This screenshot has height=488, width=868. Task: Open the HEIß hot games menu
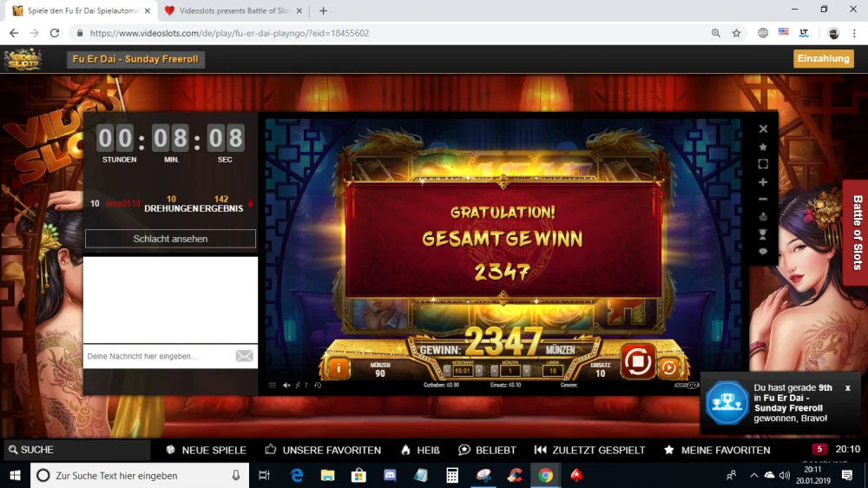[421, 450]
